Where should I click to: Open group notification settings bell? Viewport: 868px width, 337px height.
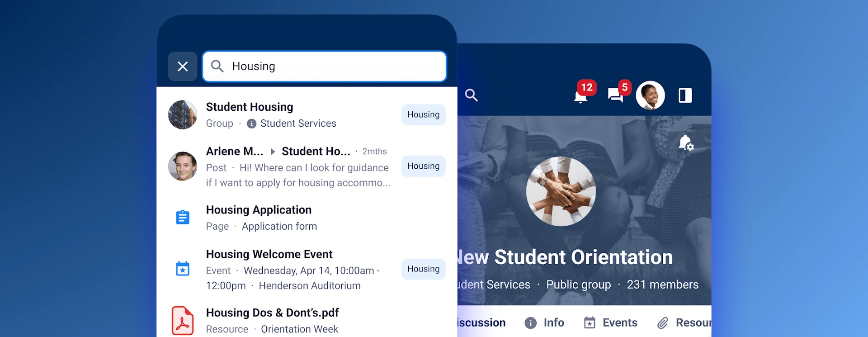(686, 143)
